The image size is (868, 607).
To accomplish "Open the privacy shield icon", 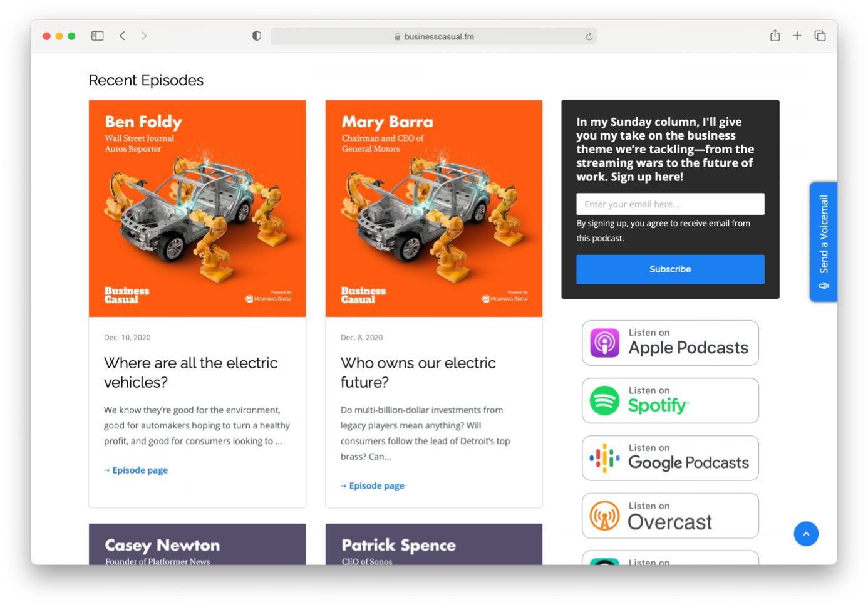I will [257, 36].
